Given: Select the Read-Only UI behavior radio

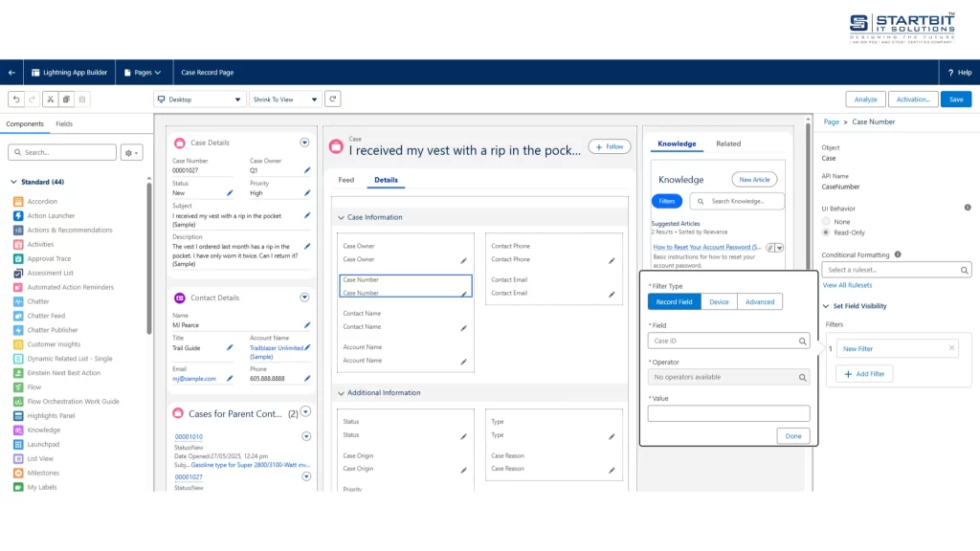Looking at the screenshot, I should pos(826,232).
